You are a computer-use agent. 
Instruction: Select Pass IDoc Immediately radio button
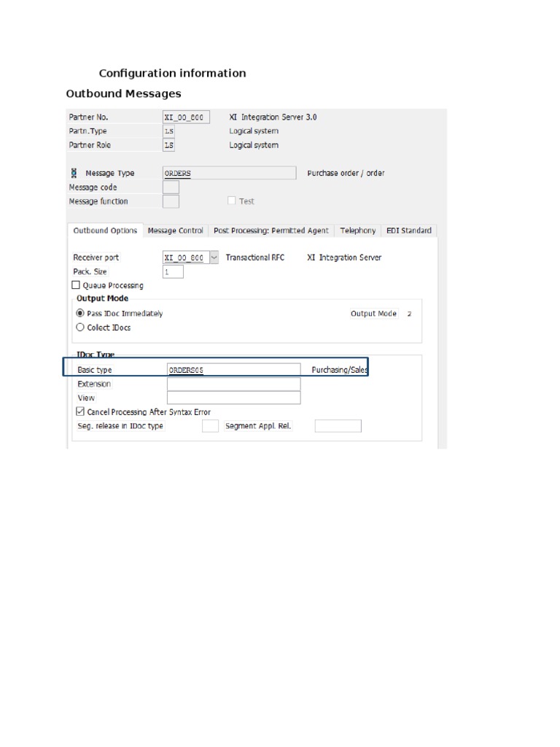80,313
